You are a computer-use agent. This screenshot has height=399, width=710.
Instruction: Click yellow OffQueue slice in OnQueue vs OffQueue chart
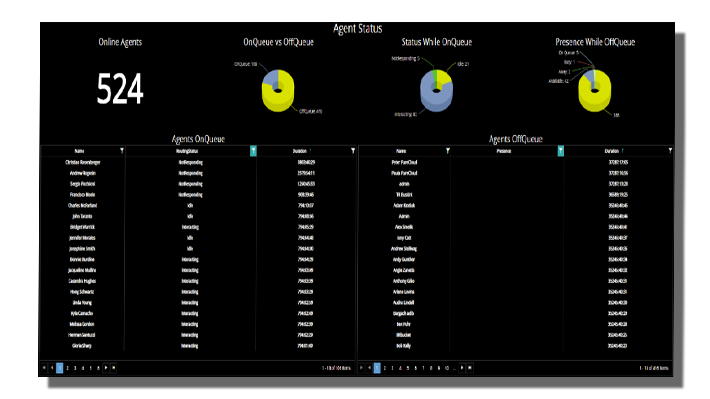click(x=278, y=102)
